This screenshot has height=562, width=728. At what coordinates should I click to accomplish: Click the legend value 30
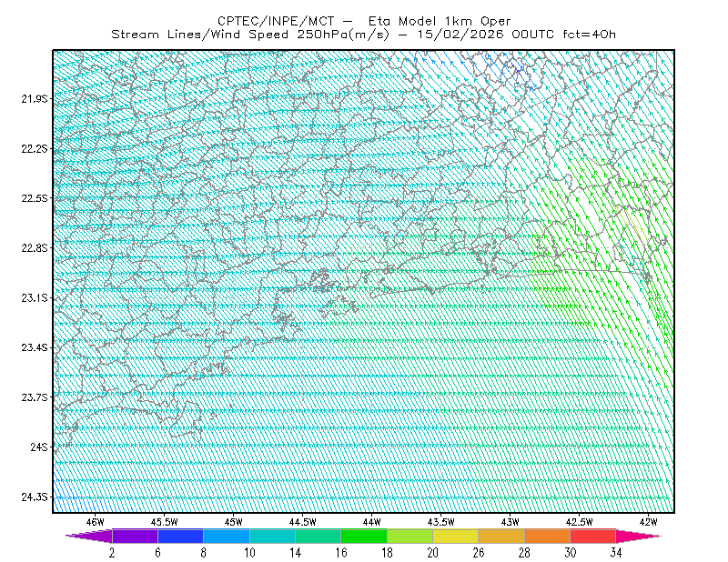(x=571, y=553)
